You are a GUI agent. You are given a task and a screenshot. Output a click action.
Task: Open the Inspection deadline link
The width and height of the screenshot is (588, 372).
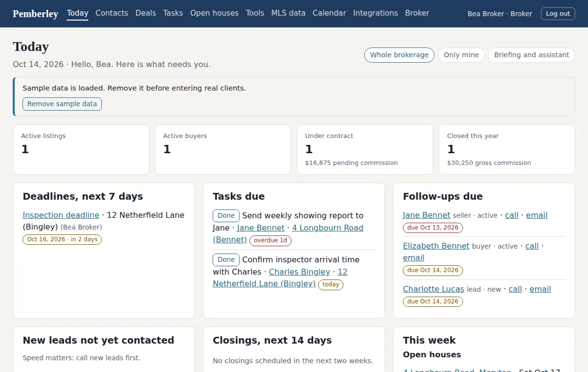tap(61, 215)
